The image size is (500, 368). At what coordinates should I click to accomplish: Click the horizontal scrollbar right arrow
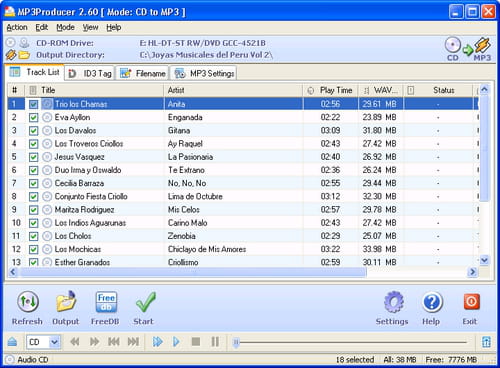[472, 272]
